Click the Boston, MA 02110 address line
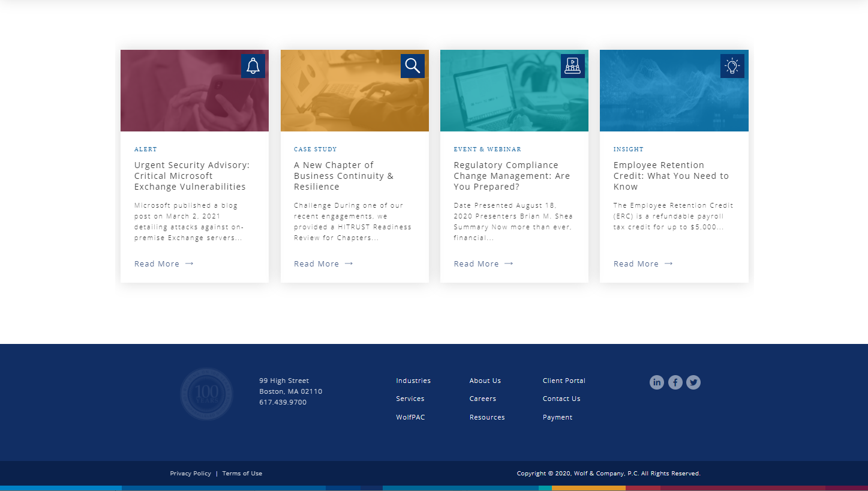 tap(291, 391)
